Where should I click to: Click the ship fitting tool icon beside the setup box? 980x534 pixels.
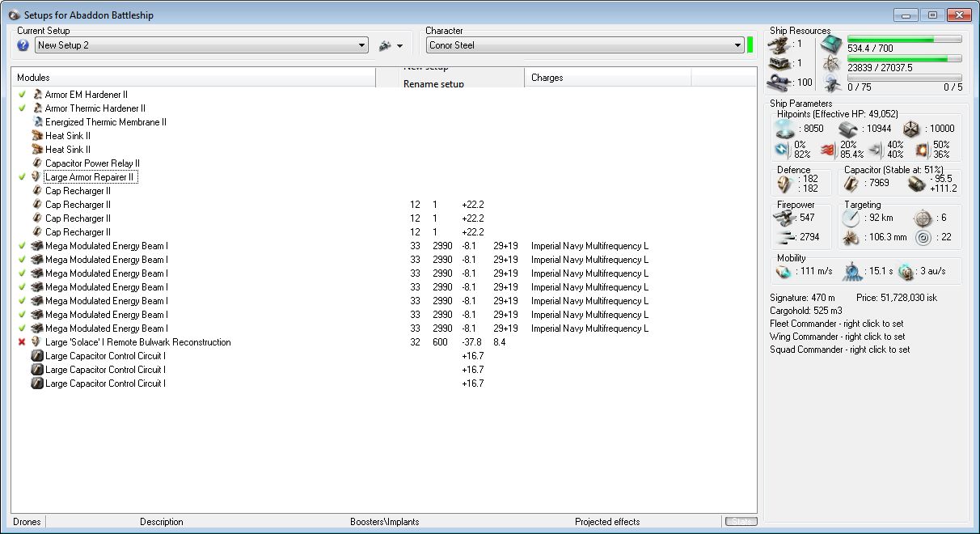385,45
